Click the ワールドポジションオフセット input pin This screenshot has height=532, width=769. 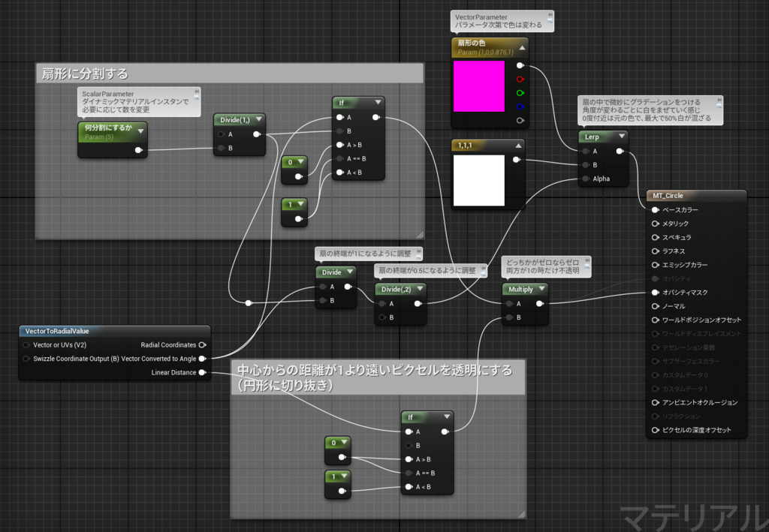coord(655,320)
